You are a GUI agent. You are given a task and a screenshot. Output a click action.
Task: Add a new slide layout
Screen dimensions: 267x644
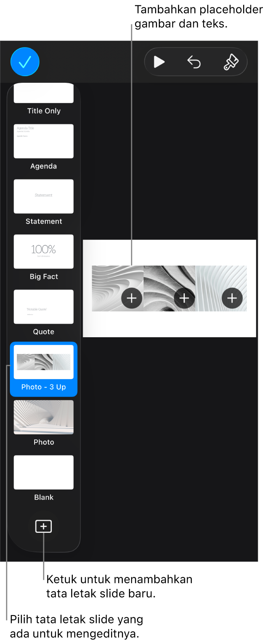[x=44, y=526]
